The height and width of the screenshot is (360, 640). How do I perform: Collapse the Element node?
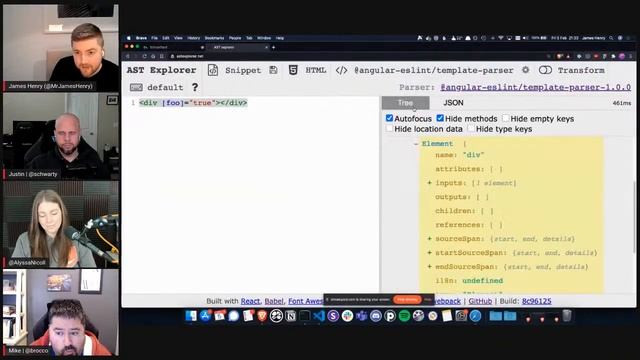tap(416, 144)
